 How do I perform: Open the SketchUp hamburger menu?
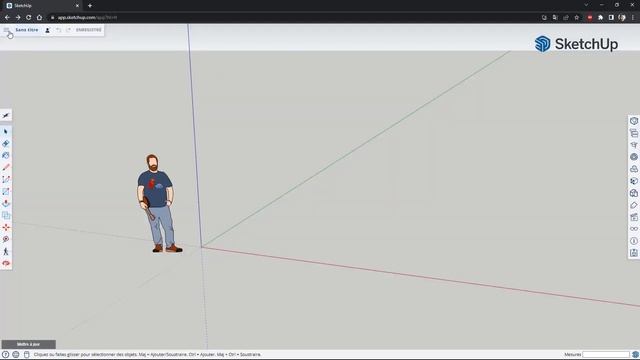click(6, 30)
